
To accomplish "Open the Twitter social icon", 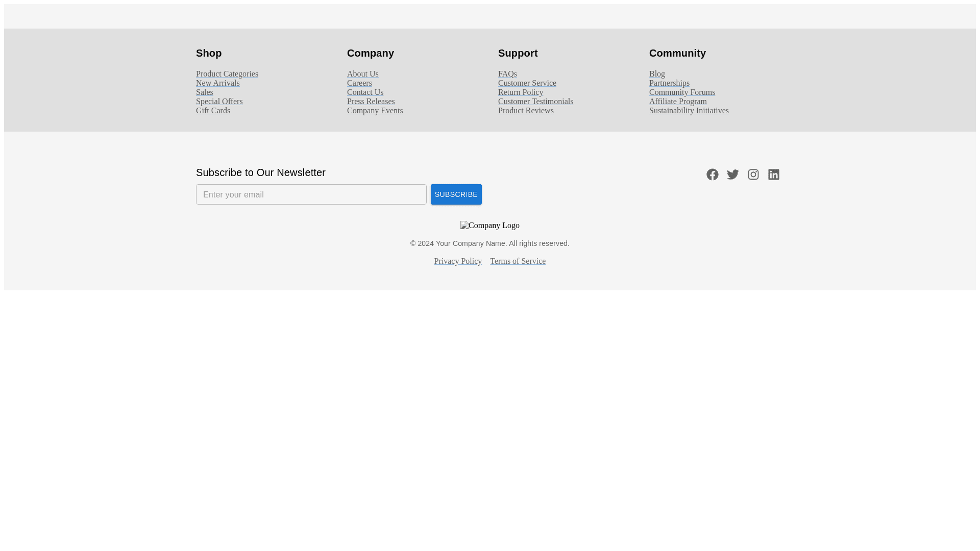I will coord(732,174).
